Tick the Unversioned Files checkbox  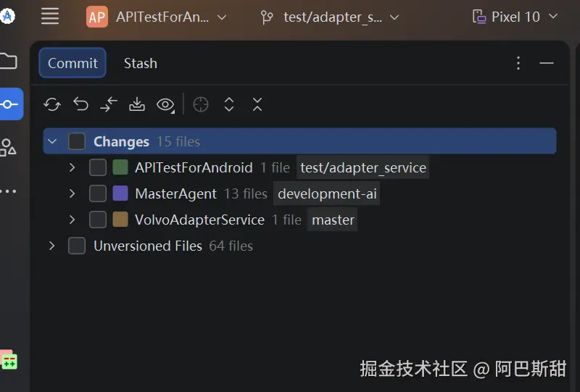[77, 246]
